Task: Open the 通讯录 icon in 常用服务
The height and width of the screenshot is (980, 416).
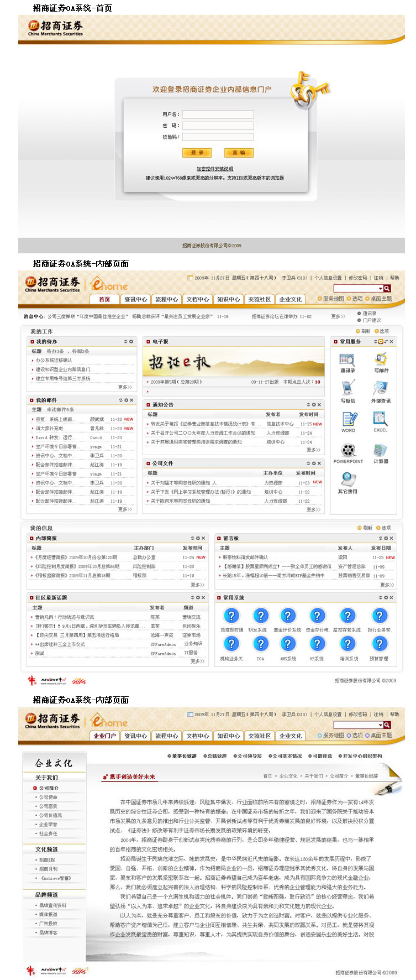Action: pyautogui.click(x=347, y=359)
